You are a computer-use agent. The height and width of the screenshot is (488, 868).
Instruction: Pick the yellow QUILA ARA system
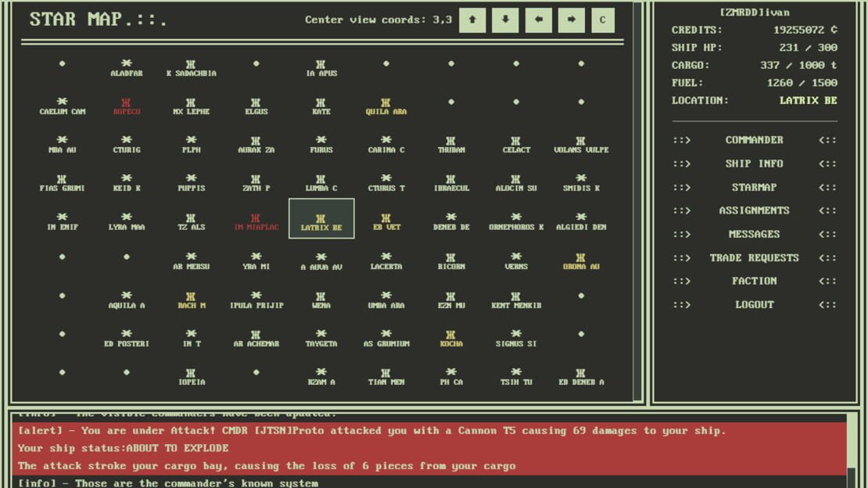coord(386,106)
